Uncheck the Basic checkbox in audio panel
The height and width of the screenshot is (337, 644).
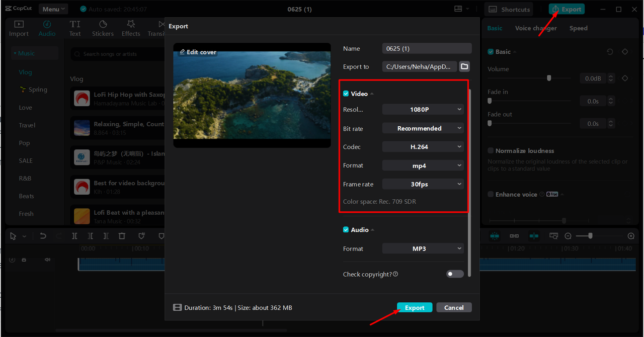(491, 52)
